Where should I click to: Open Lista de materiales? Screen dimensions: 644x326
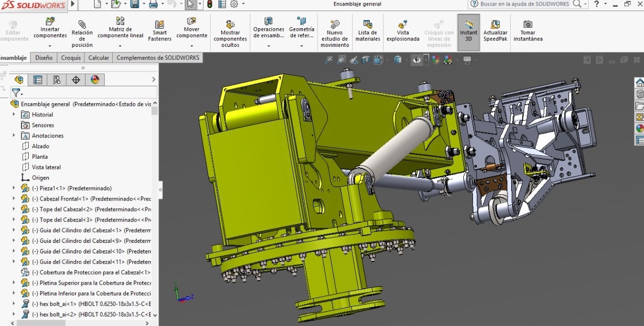[x=368, y=31]
